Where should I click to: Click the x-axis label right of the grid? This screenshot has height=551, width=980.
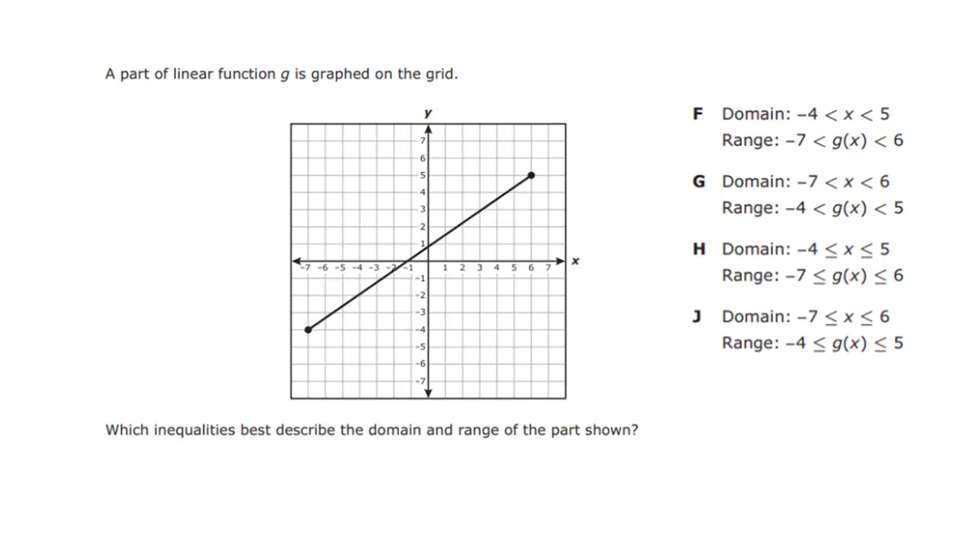(575, 261)
